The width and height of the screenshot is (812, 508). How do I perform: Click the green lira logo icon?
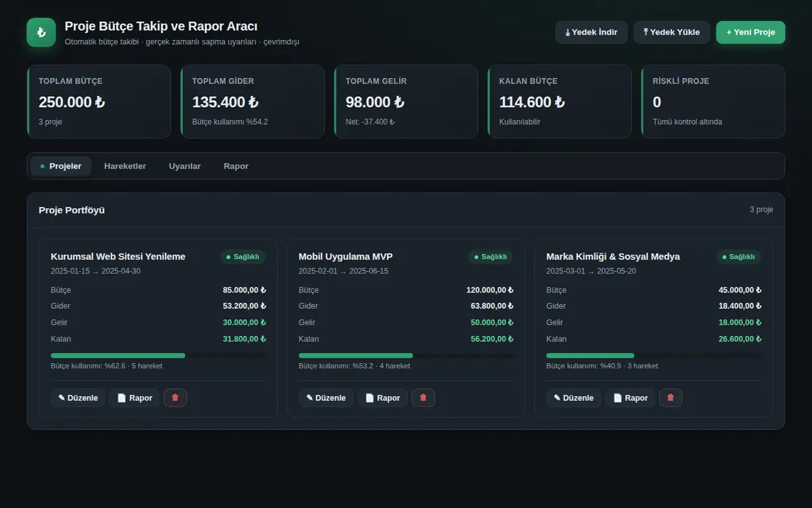[41, 33]
